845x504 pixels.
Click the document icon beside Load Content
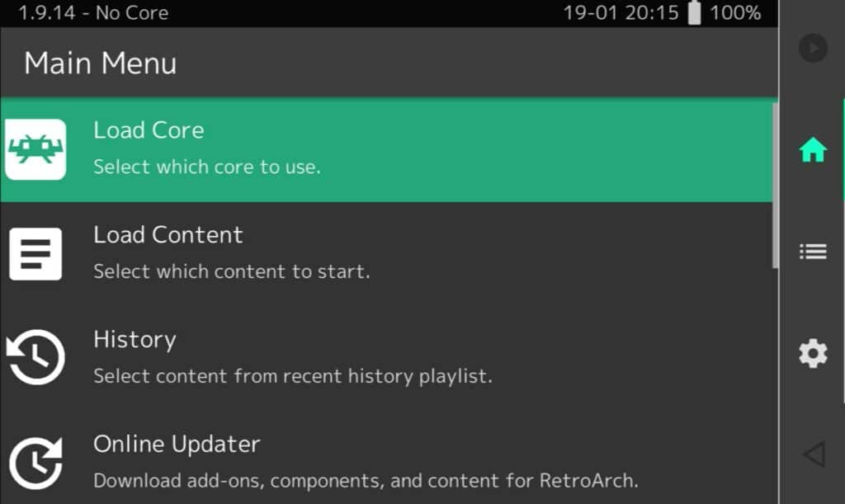point(35,253)
